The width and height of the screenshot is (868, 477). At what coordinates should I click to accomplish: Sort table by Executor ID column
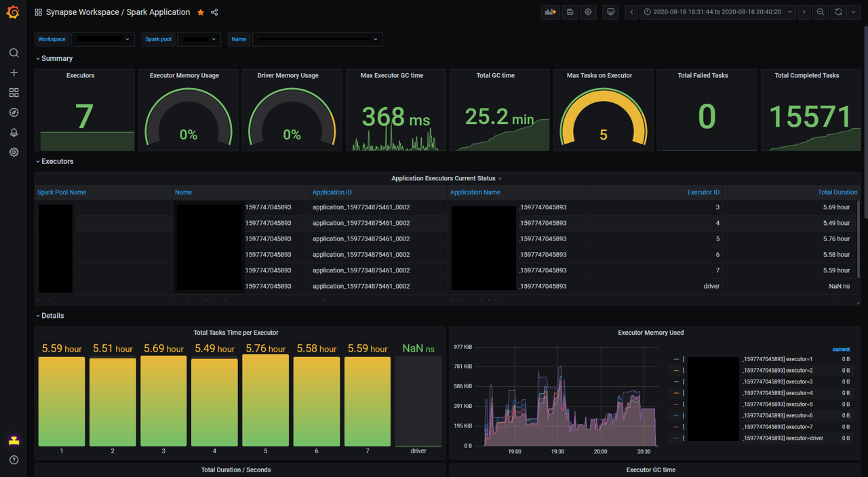coord(703,192)
